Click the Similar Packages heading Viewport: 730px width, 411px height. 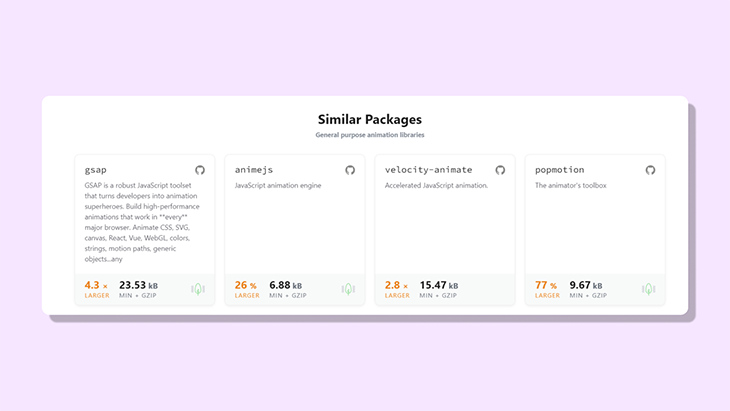click(369, 120)
